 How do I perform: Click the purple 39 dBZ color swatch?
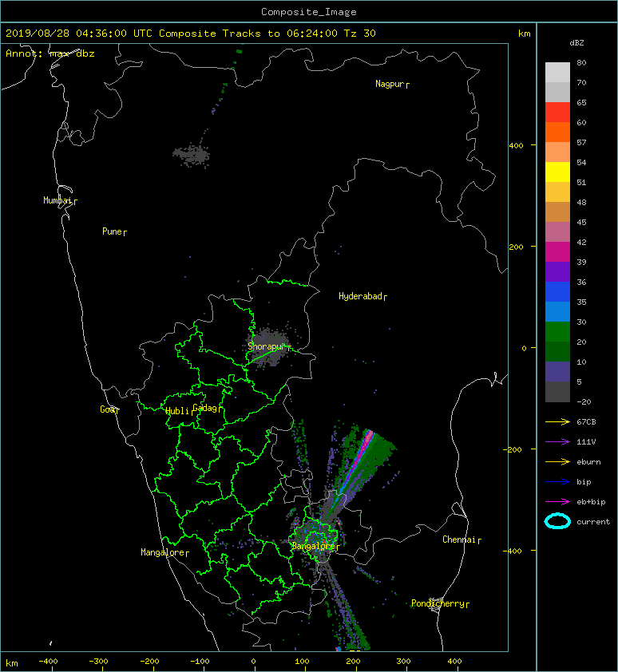[557, 271]
